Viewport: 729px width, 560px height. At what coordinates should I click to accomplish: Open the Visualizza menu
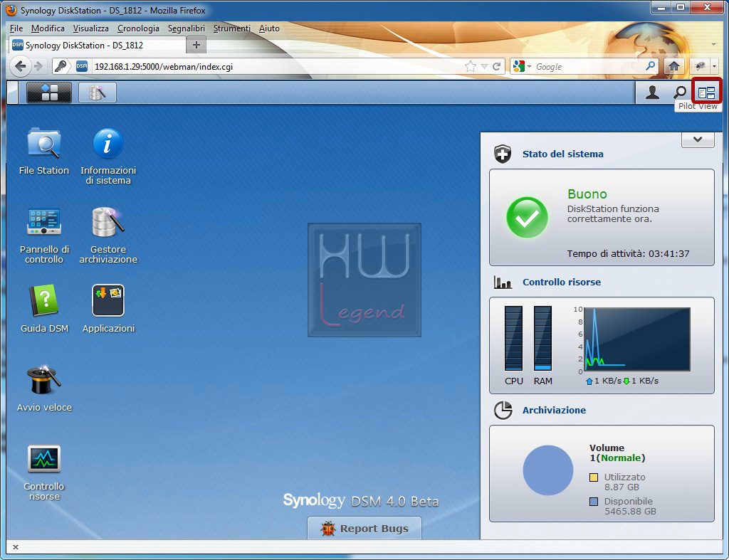(x=90, y=28)
